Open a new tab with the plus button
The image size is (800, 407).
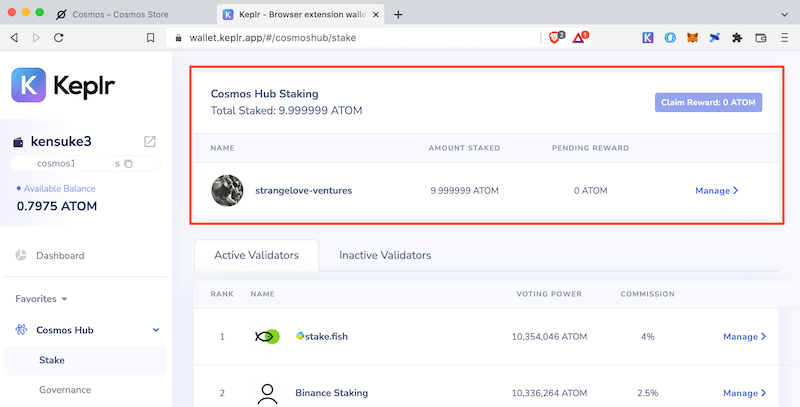(x=398, y=14)
